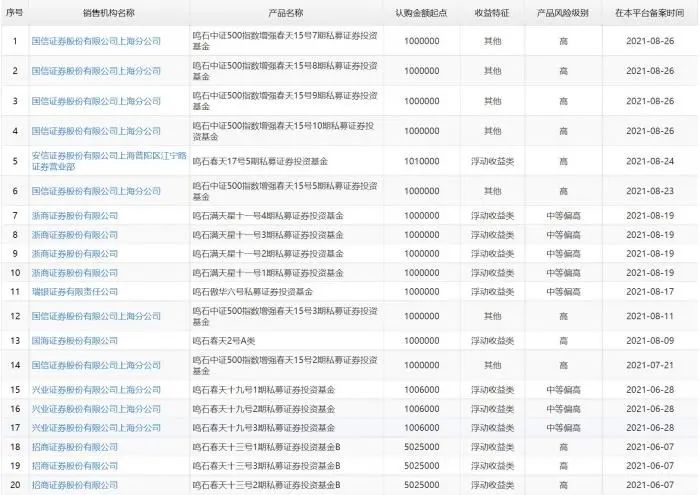
Task: Open 浙商证券股份有限公司 link in row 10
Action: tap(75, 273)
